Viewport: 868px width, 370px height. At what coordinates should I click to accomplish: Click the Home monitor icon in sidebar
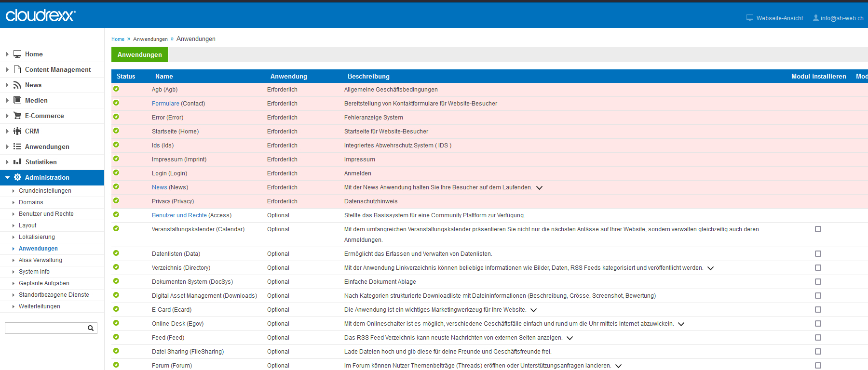[x=17, y=54]
